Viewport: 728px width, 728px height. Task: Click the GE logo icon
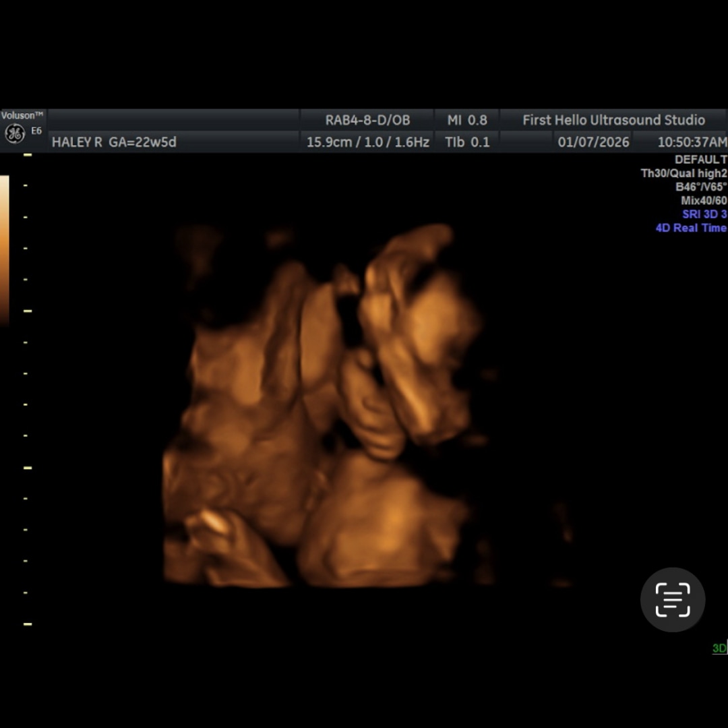click(x=14, y=133)
